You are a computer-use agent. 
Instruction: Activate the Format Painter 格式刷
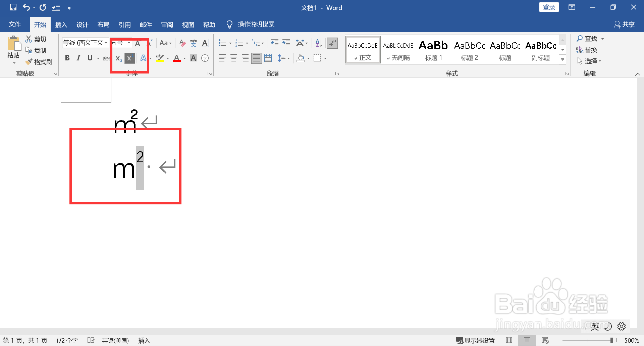coord(39,62)
